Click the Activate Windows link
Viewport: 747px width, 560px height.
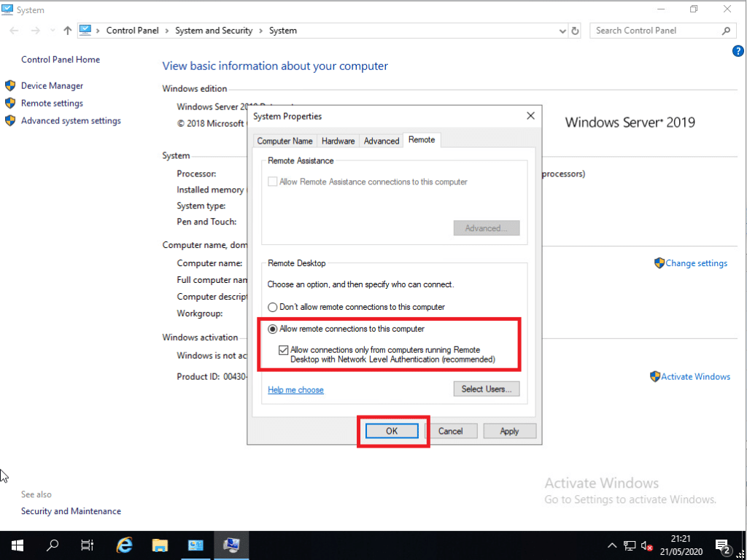pos(695,377)
